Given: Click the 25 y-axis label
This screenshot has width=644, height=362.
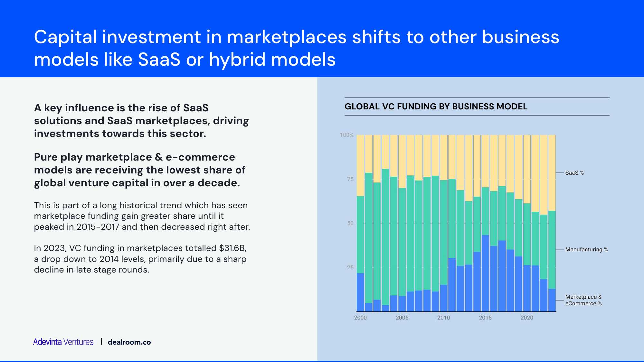Looking at the screenshot, I should pyautogui.click(x=350, y=267).
